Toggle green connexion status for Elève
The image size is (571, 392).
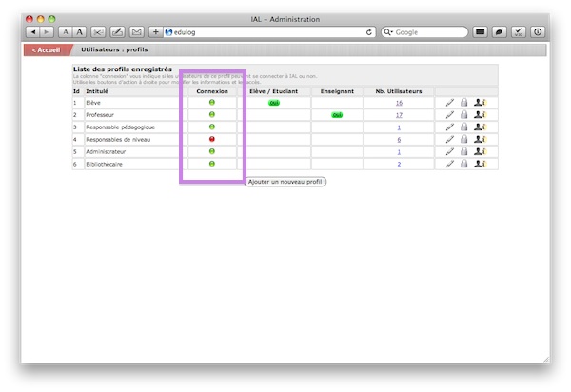click(212, 102)
